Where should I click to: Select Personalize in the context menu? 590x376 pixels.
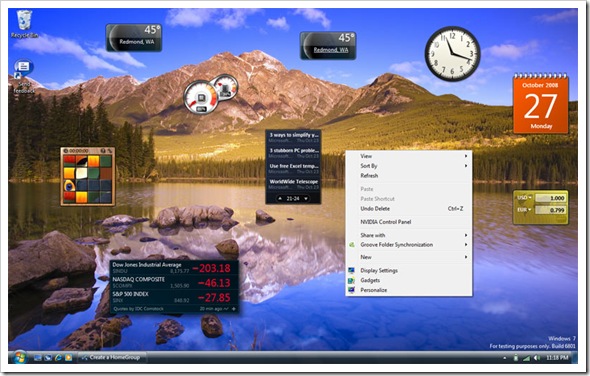click(x=409, y=290)
